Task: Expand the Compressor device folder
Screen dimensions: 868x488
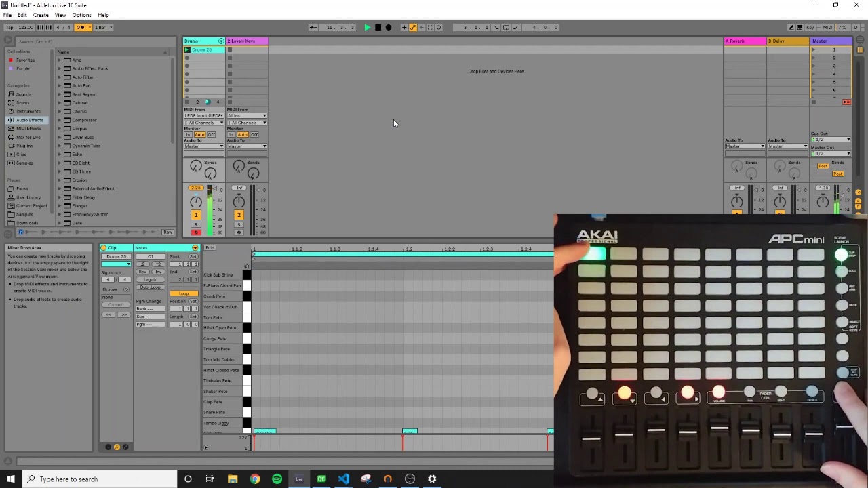Action: click(x=60, y=120)
